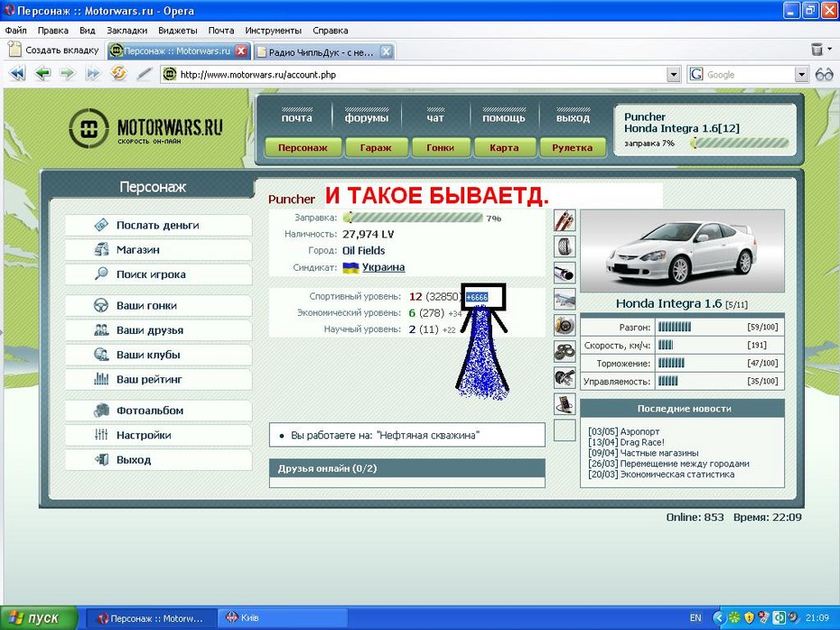The width and height of the screenshot is (840, 630).
Task: Click the electronics device part icon
Action: click(x=565, y=403)
